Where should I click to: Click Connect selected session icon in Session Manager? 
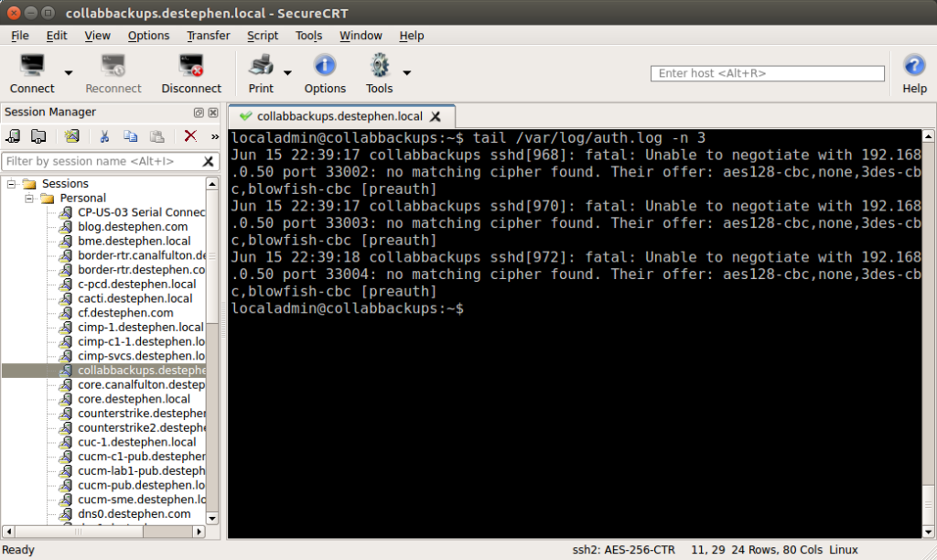point(13,136)
